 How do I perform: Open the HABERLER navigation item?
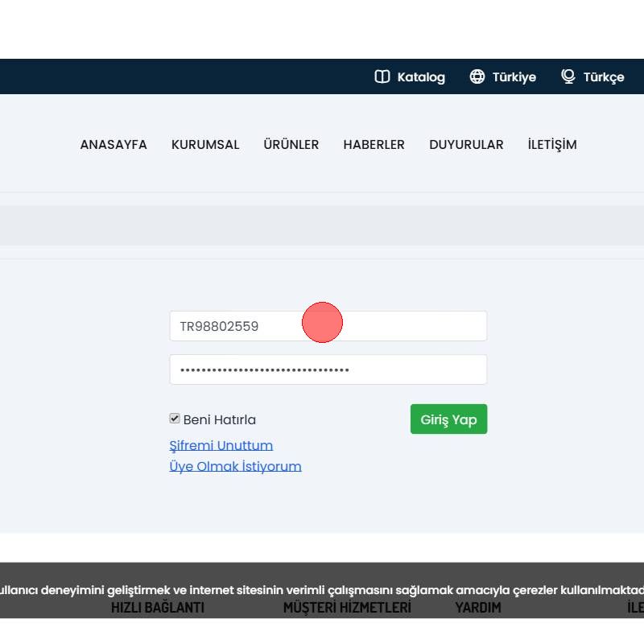pyautogui.click(x=374, y=145)
